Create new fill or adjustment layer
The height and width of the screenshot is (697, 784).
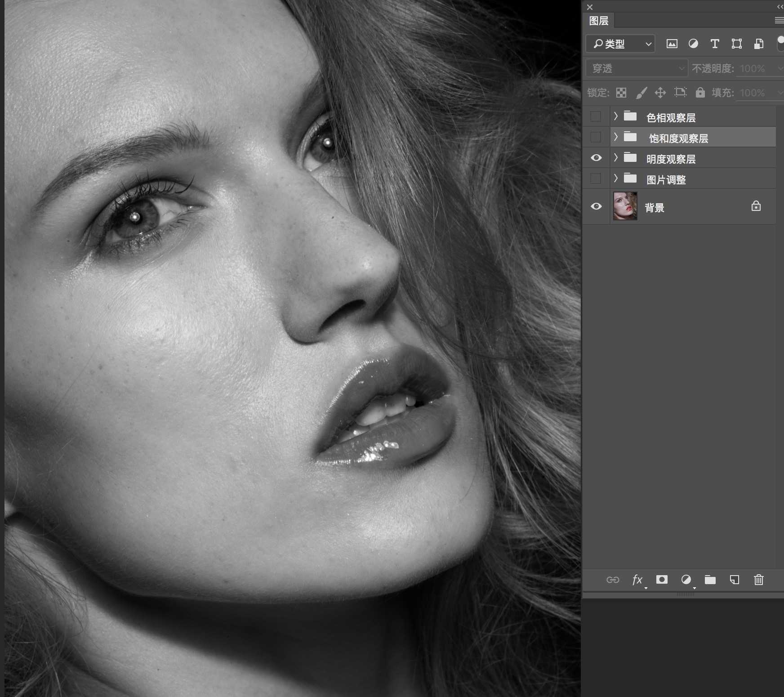click(x=686, y=580)
